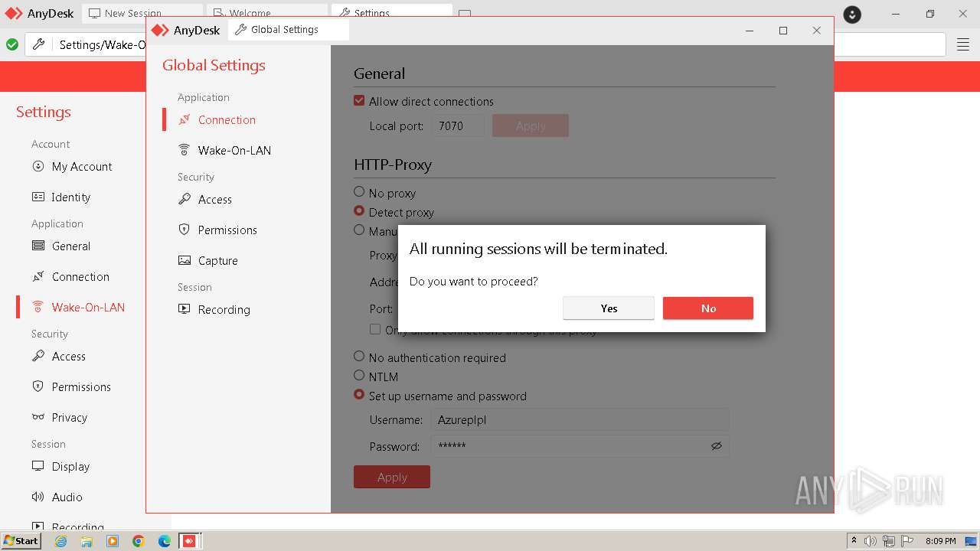The width and height of the screenshot is (980, 551).
Task: Click My Account icon in main sidebar
Action: [38, 166]
